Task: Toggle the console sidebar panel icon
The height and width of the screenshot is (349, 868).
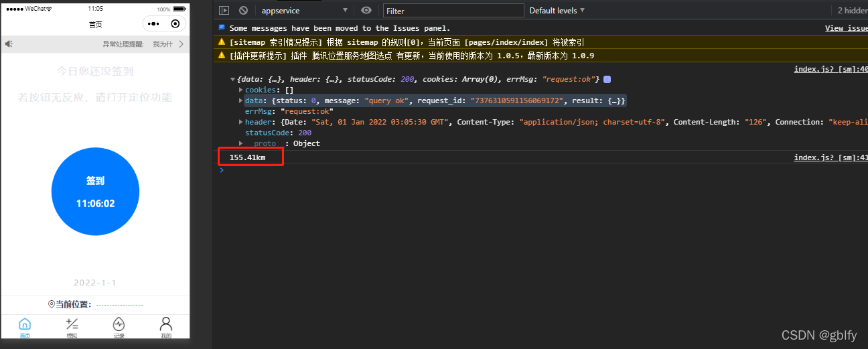Action: coord(224,11)
